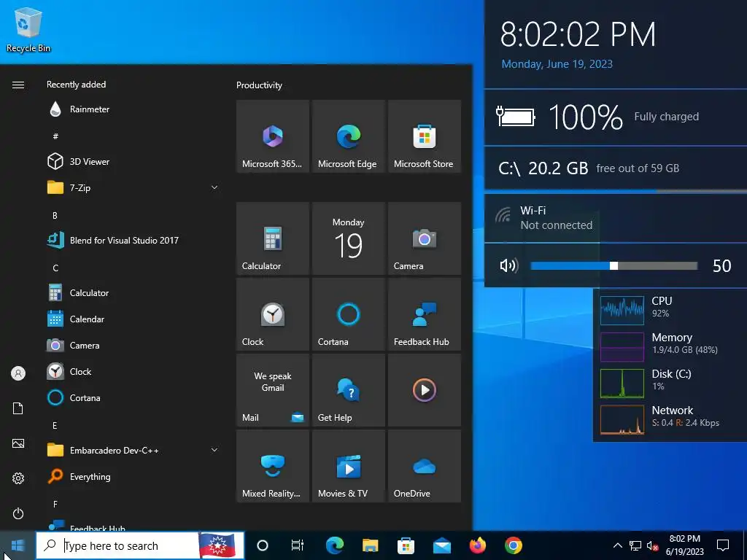Open Feedback Hub tile

(425, 314)
